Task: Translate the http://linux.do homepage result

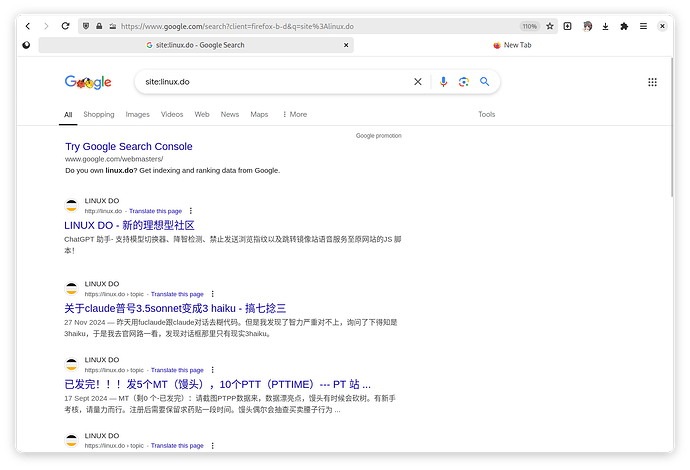Action: click(155, 211)
